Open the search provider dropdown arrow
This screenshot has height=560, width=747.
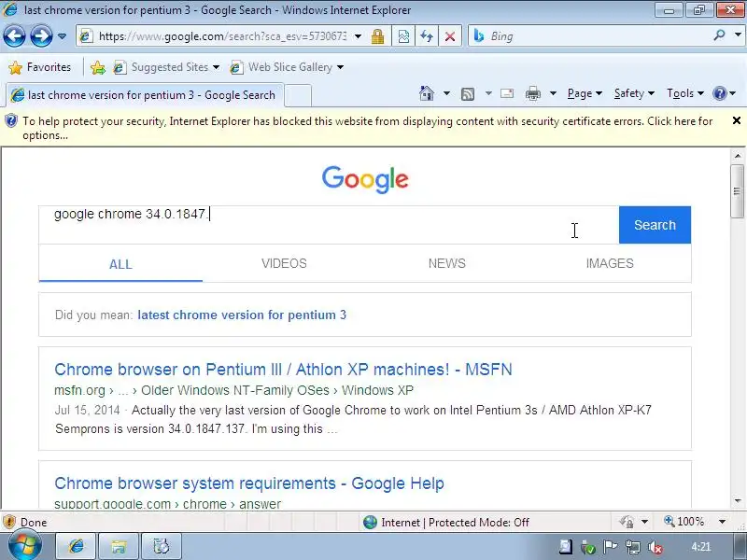click(738, 35)
